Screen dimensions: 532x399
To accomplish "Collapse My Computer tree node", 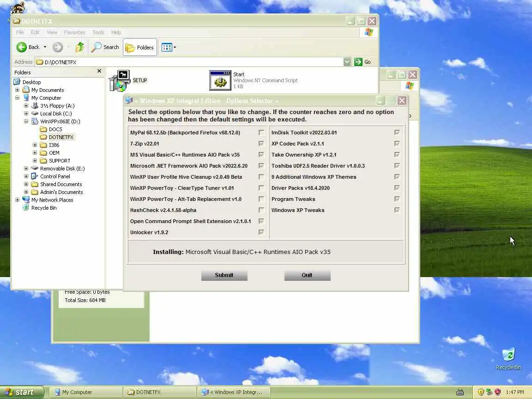I will pyautogui.click(x=17, y=98).
